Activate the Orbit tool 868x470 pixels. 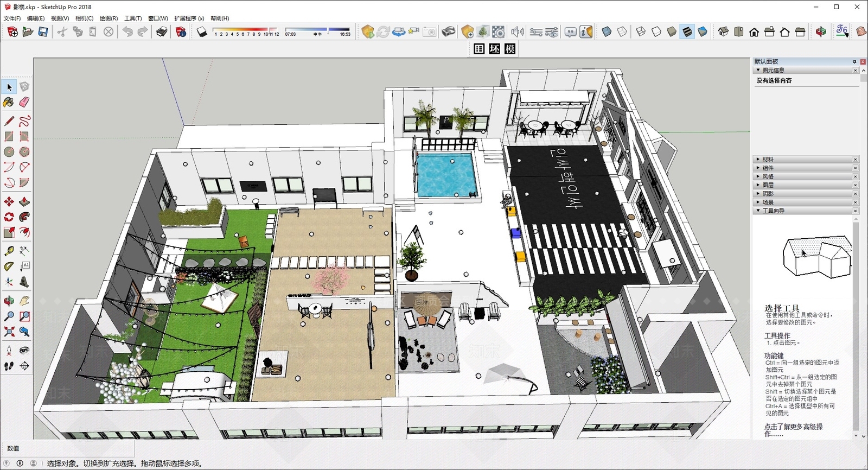tap(9, 301)
